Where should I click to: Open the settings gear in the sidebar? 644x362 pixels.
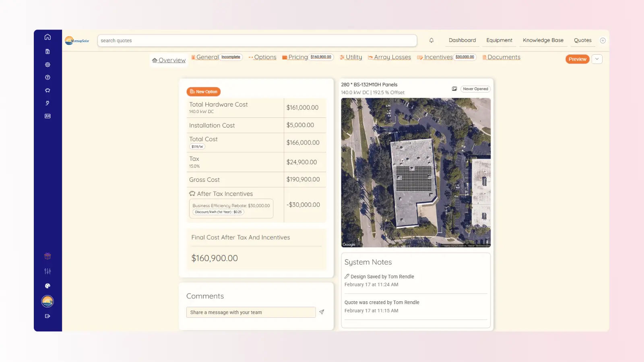pyautogui.click(x=47, y=64)
